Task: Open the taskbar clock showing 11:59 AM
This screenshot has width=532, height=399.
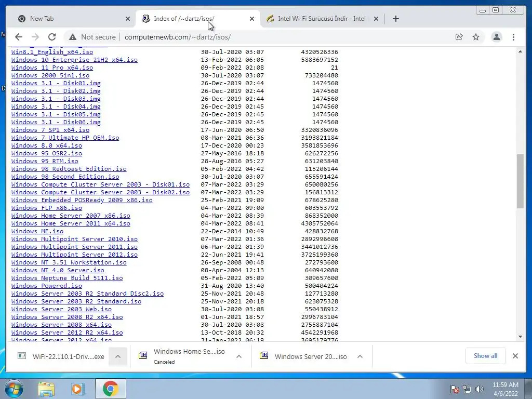Action: pyautogui.click(x=505, y=389)
